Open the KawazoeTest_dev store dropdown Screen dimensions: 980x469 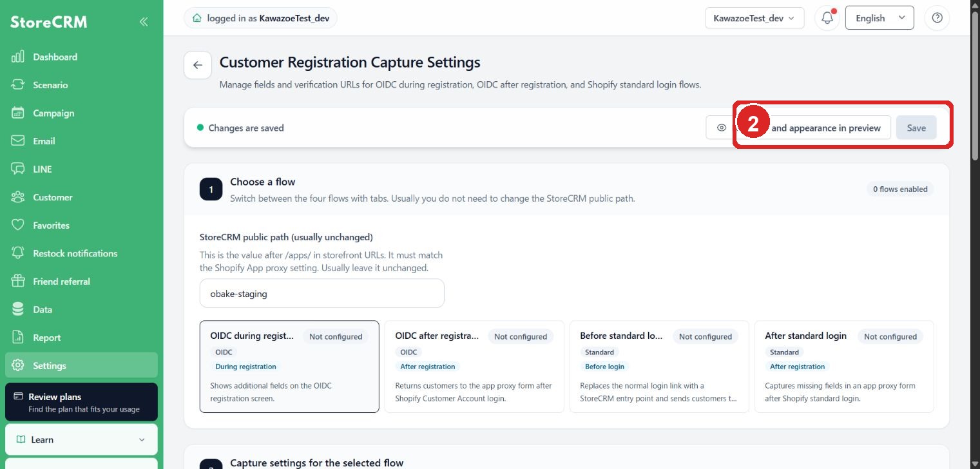point(754,18)
